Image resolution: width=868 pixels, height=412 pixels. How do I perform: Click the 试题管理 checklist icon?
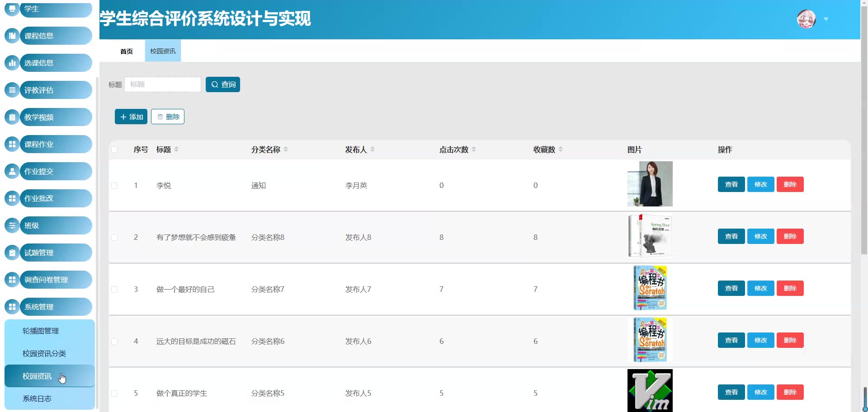(12, 253)
